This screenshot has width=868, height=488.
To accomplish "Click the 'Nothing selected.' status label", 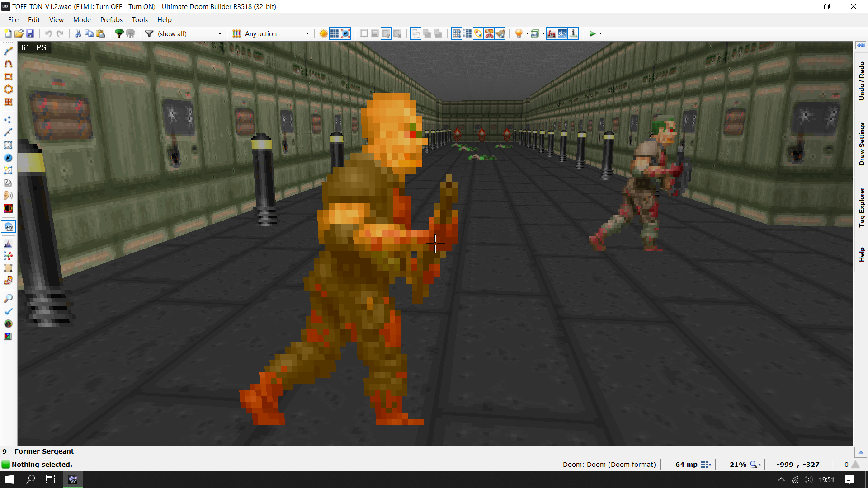I will (42, 465).
